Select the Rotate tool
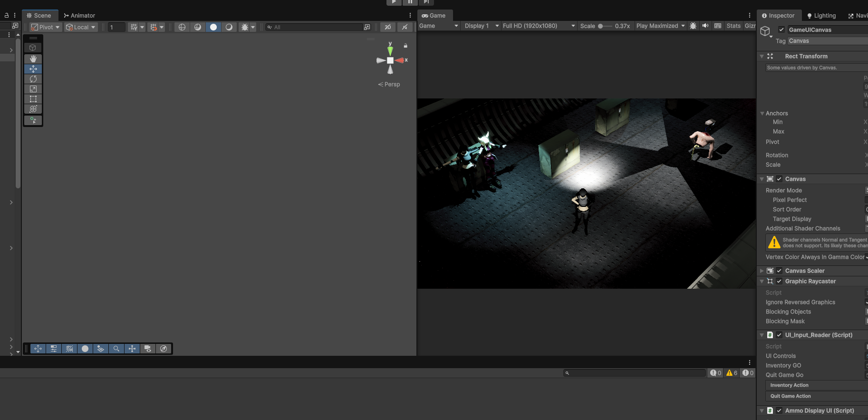The image size is (868, 420). coord(33,79)
